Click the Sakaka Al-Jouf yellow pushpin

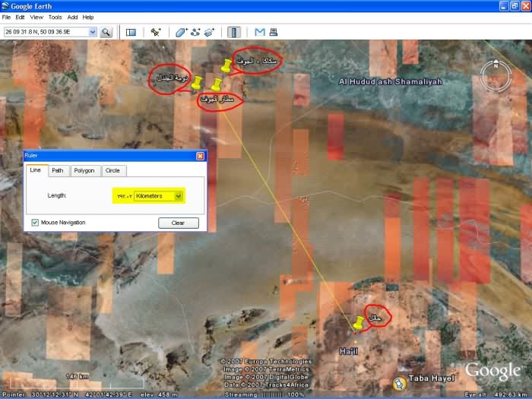226,65
